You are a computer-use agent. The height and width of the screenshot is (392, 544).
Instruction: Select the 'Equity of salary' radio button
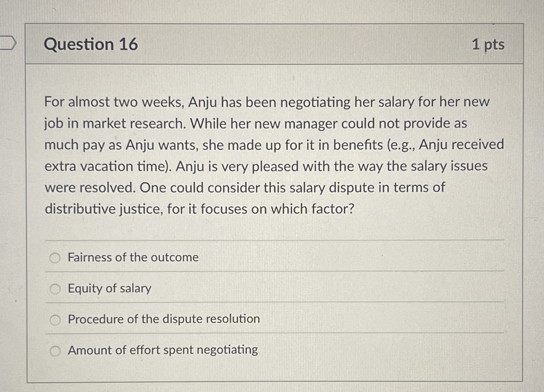click(56, 289)
